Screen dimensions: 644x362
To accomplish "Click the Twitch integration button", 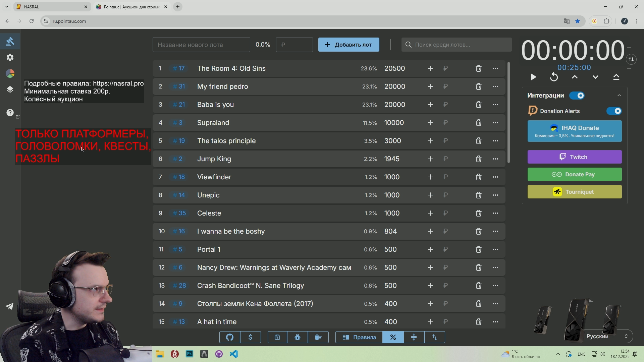I will (574, 157).
